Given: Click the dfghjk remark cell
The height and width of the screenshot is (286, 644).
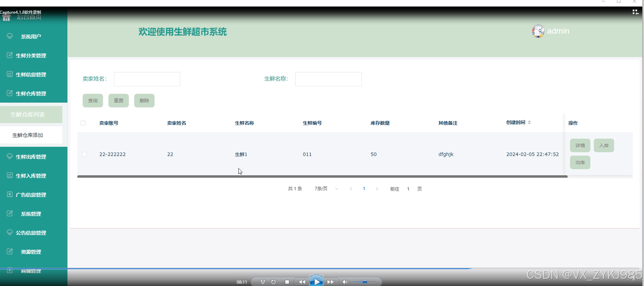Looking at the screenshot, I should 446,154.
